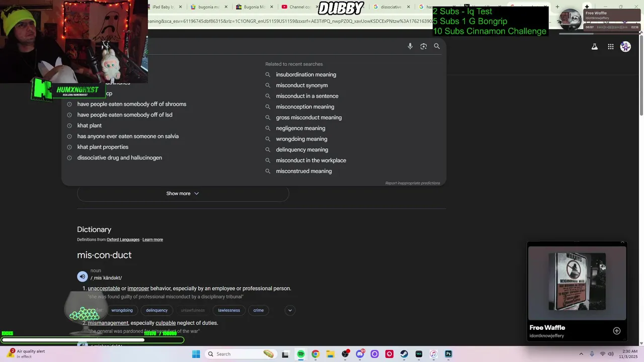The width and height of the screenshot is (644, 362).
Task: Click the microphone tray icon
Action: pyautogui.click(x=592, y=354)
